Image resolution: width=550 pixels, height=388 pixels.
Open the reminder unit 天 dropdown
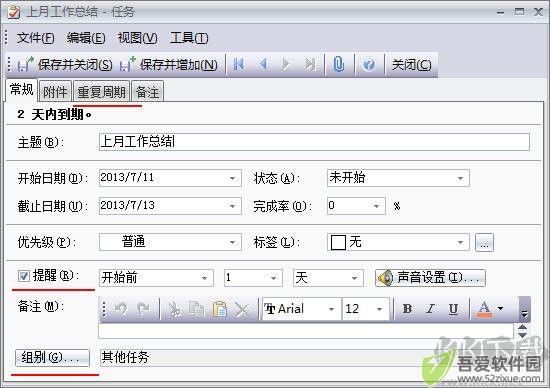point(354,278)
